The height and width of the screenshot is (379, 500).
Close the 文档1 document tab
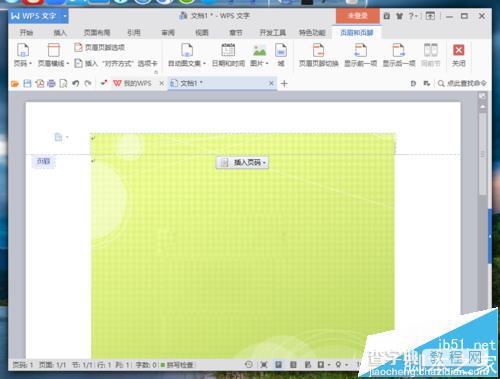pyautogui.click(x=271, y=83)
